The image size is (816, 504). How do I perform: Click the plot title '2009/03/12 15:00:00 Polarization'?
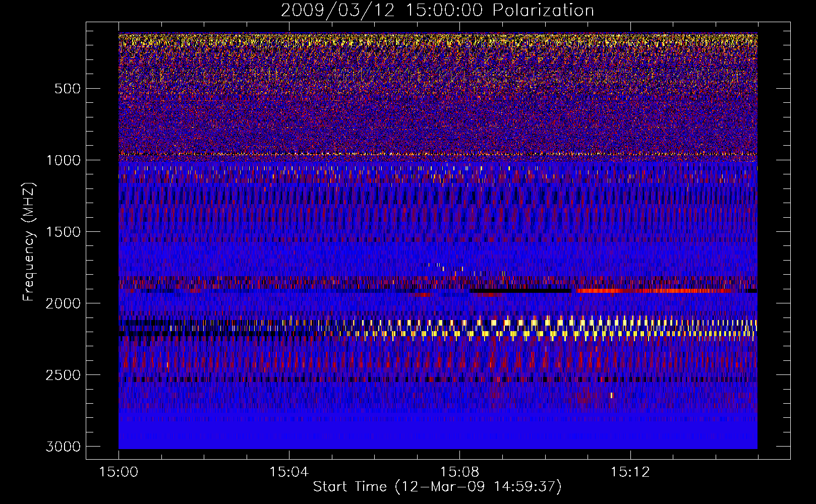pyautogui.click(x=437, y=10)
